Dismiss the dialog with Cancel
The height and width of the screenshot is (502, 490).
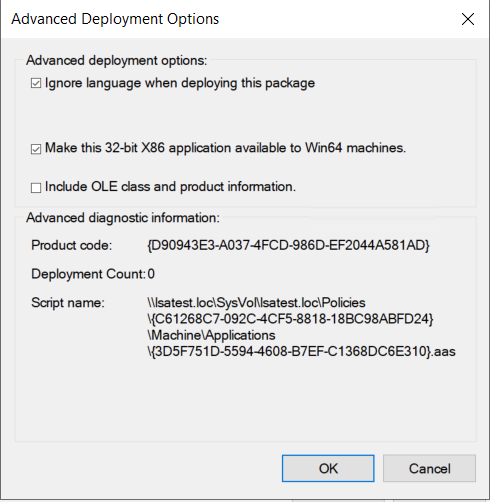(x=429, y=468)
